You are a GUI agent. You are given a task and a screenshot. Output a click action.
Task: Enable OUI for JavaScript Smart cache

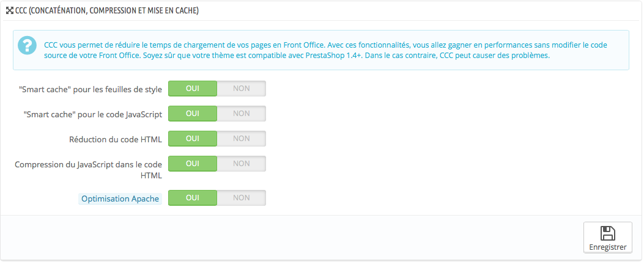(x=193, y=114)
